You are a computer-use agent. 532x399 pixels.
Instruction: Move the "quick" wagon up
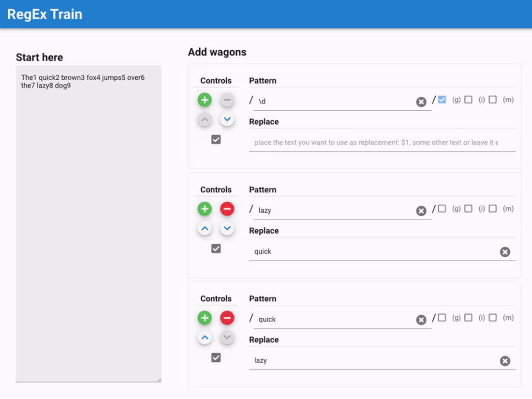click(x=205, y=337)
